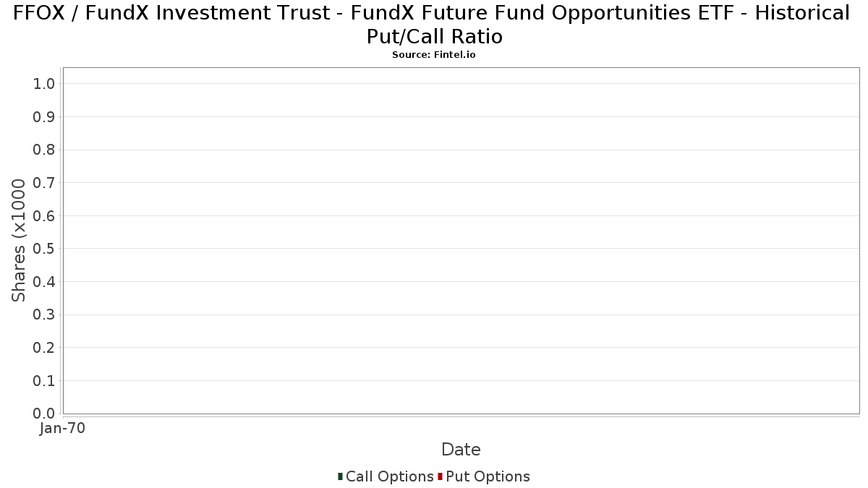The image size is (868, 488).
Task: Toggle the Put Options legend label
Action: [x=488, y=476]
